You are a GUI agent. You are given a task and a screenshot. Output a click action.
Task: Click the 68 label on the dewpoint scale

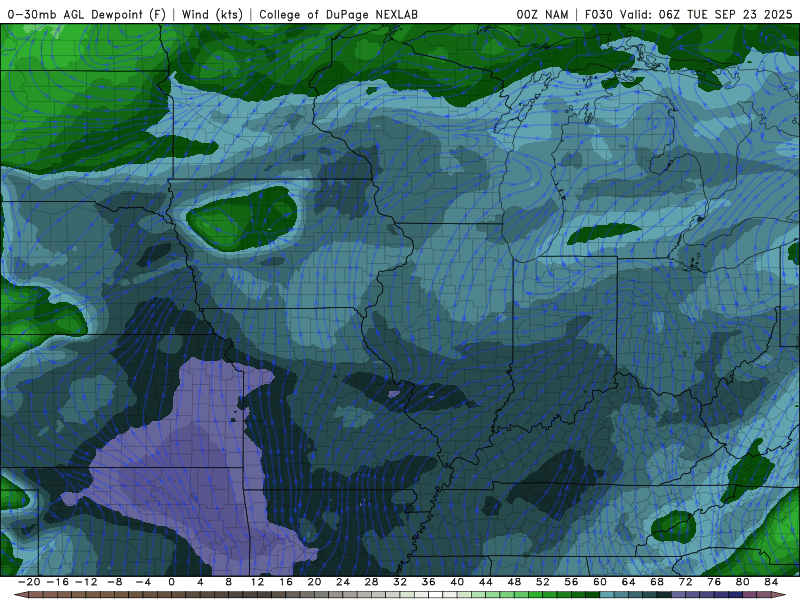coord(657,582)
